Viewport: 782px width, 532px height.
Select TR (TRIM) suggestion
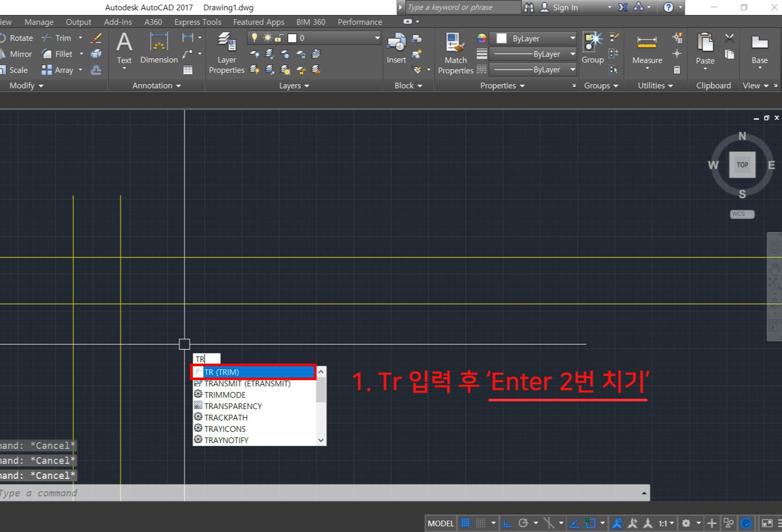click(254, 372)
